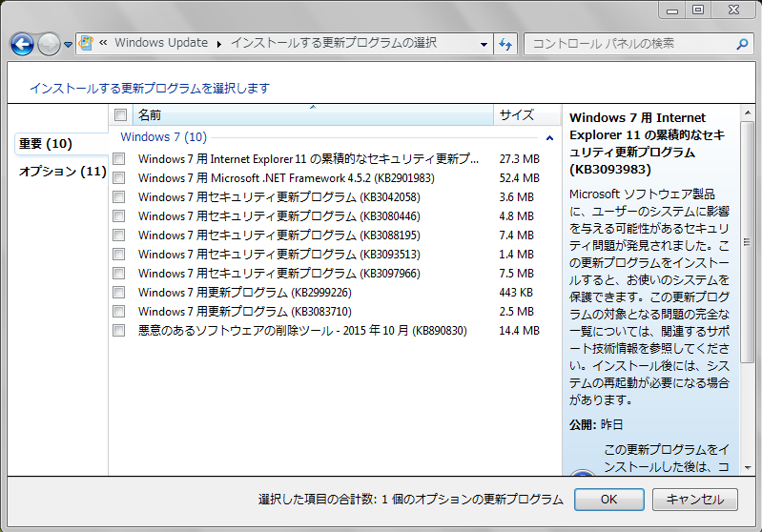Click the details pane scrollbar thumb

pos(747,242)
